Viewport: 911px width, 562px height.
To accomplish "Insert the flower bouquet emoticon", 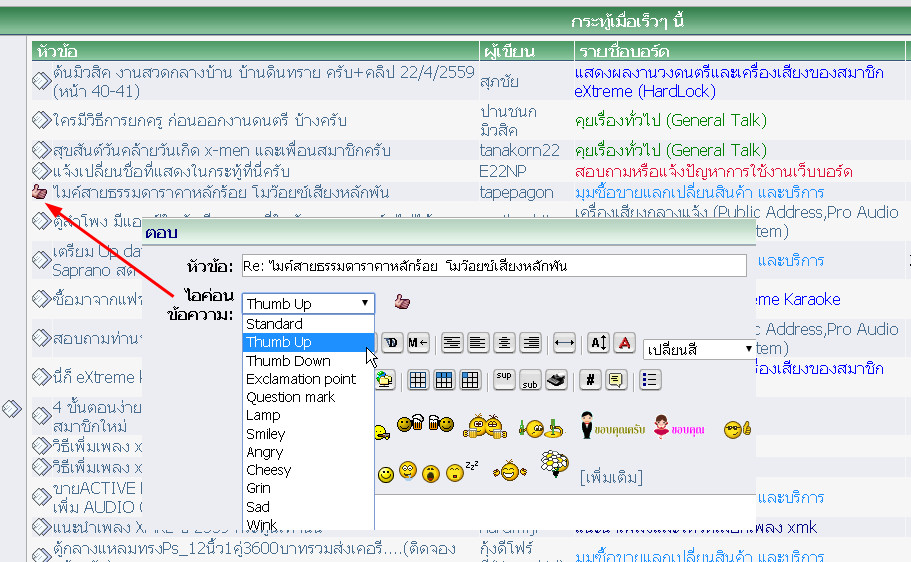I will 554,464.
